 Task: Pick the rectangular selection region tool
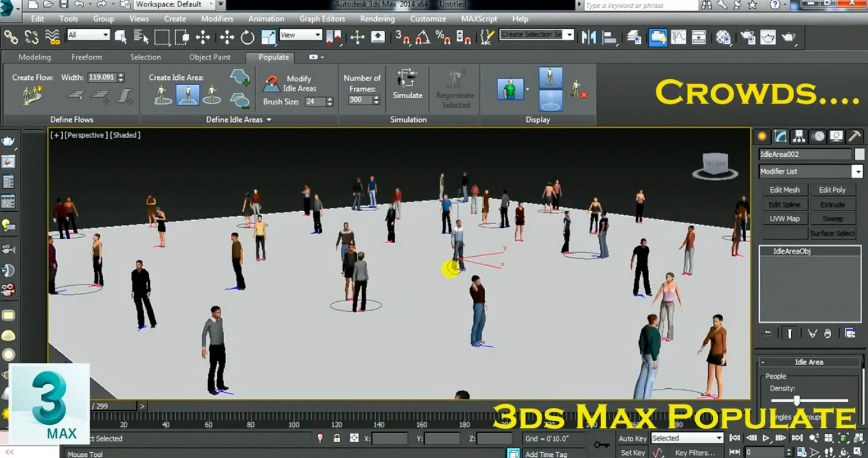162,37
